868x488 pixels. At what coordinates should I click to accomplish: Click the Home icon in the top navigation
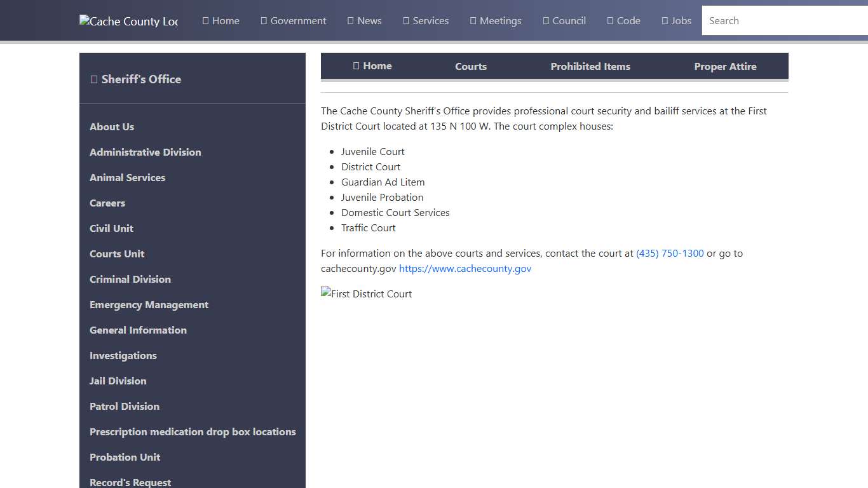coord(205,20)
